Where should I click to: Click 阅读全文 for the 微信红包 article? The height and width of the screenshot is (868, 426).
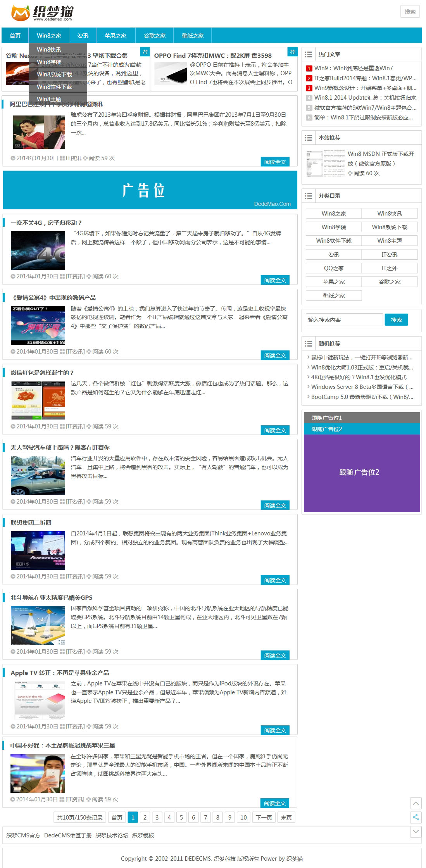click(x=275, y=430)
